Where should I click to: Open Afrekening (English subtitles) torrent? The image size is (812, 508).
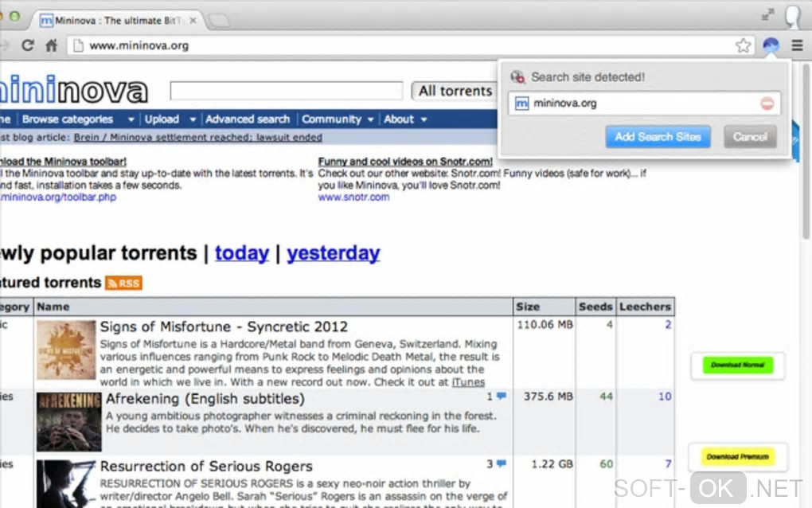pyautogui.click(x=205, y=399)
